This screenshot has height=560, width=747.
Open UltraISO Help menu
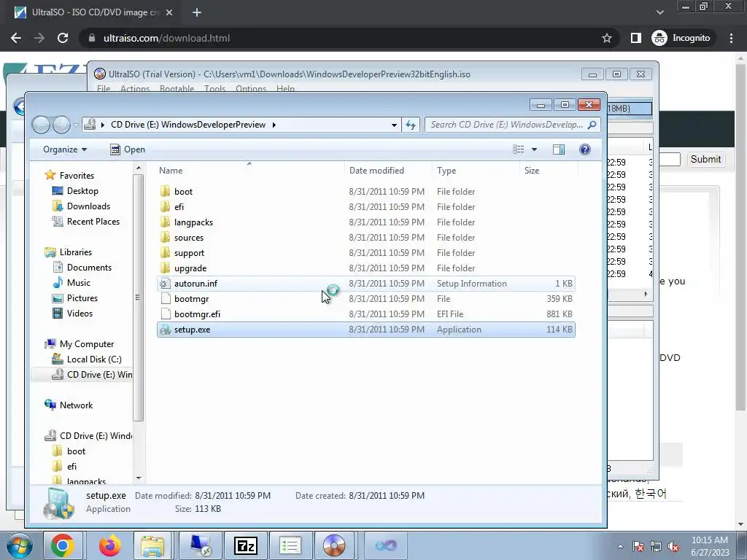point(285,88)
